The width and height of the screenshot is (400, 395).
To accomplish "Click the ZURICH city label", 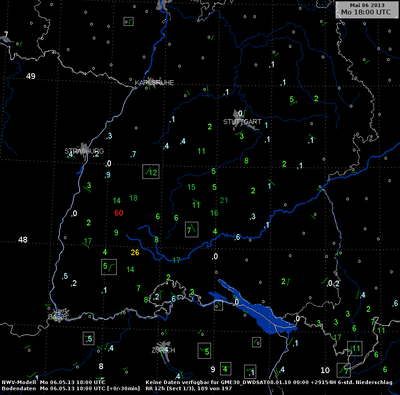I will click(163, 350).
